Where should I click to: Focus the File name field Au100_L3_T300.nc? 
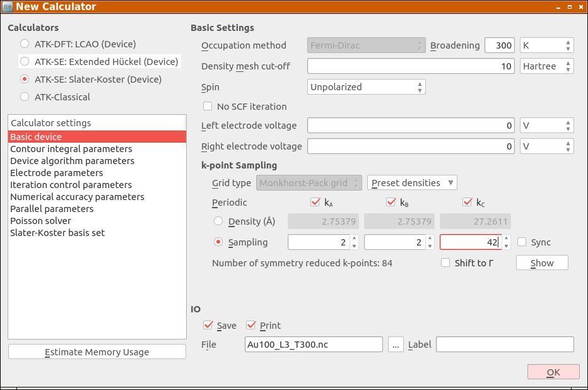point(314,345)
